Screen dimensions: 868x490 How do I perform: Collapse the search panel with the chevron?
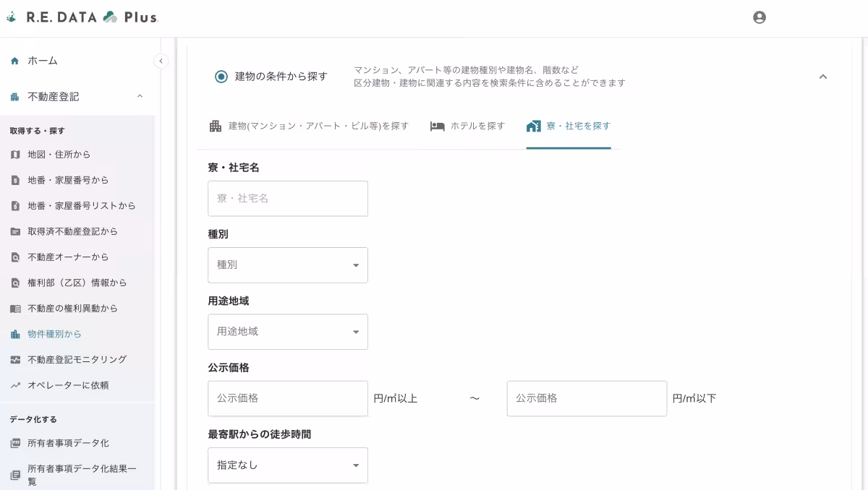[822, 76]
